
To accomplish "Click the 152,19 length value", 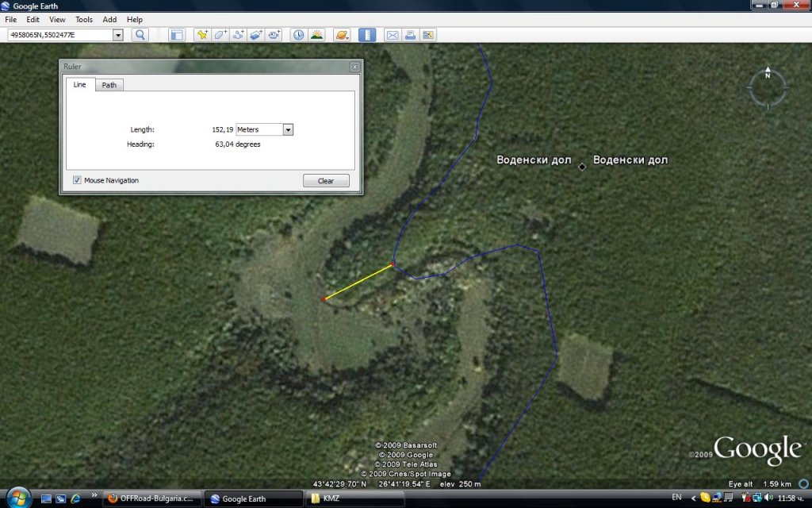I will [223, 129].
